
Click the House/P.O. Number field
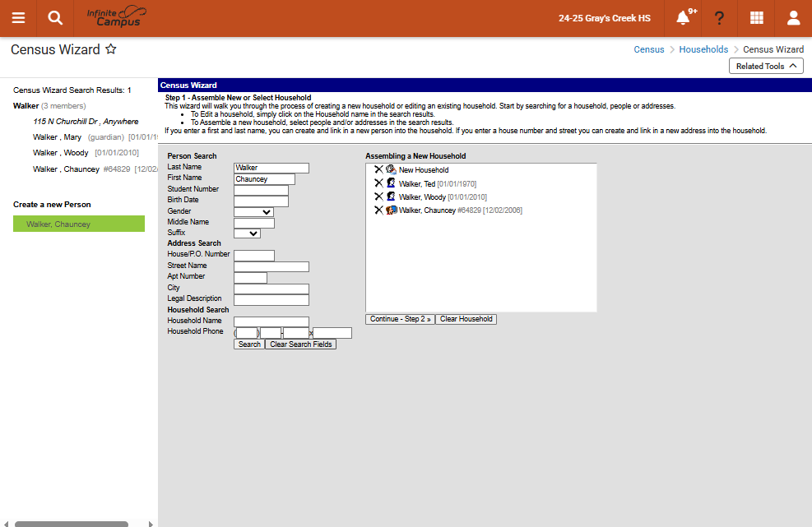[254, 255]
